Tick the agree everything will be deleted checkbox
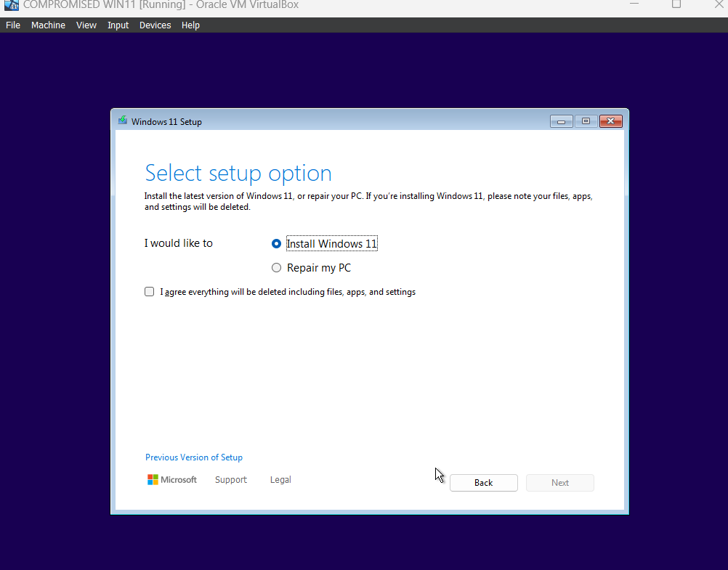Image resolution: width=728 pixels, height=570 pixels. click(x=149, y=291)
